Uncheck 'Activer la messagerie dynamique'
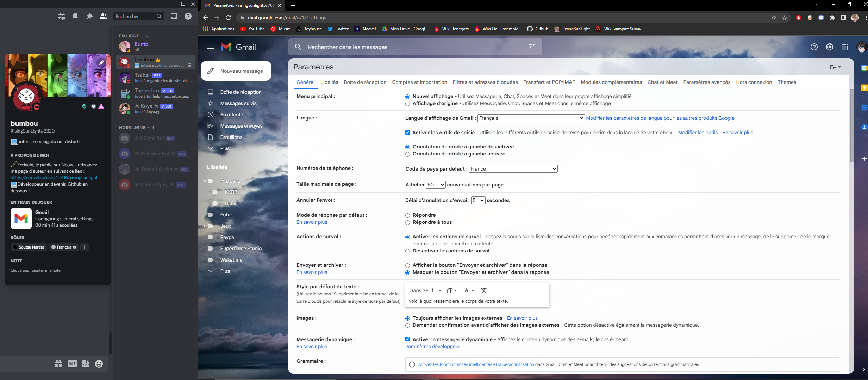The width and height of the screenshot is (868, 380). pos(408,339)
